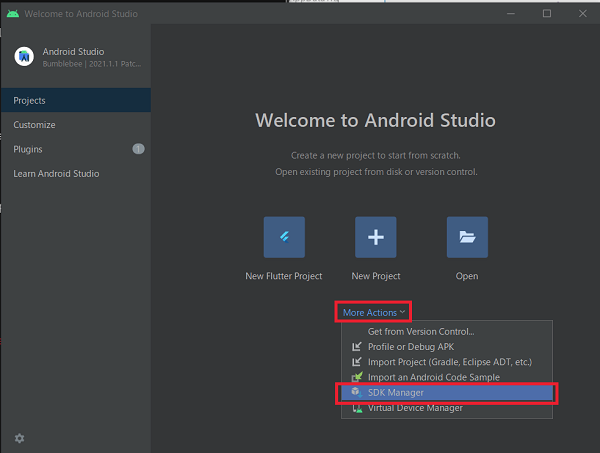
Task: Select Profile or Debug APK entry
Action: pyautogui.click(x=447, y=347)
